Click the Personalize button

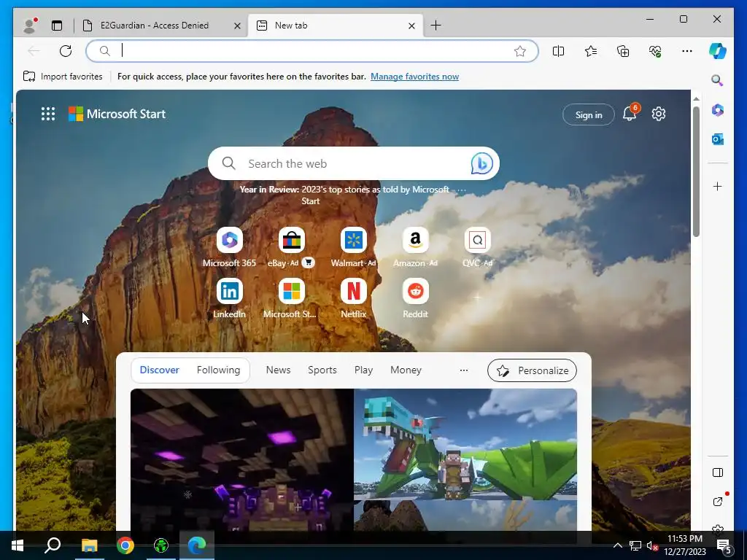click(532, 370)
